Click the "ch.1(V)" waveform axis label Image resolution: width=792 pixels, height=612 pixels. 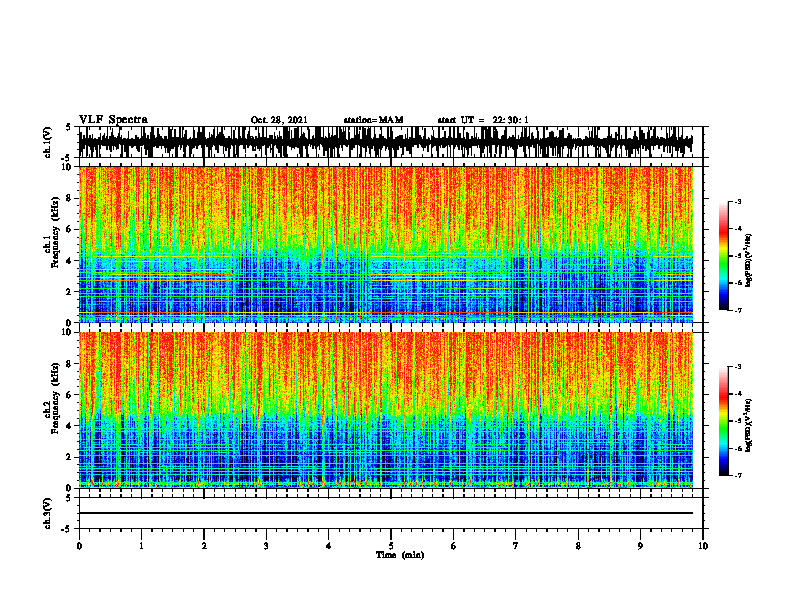tap(48, 142)
